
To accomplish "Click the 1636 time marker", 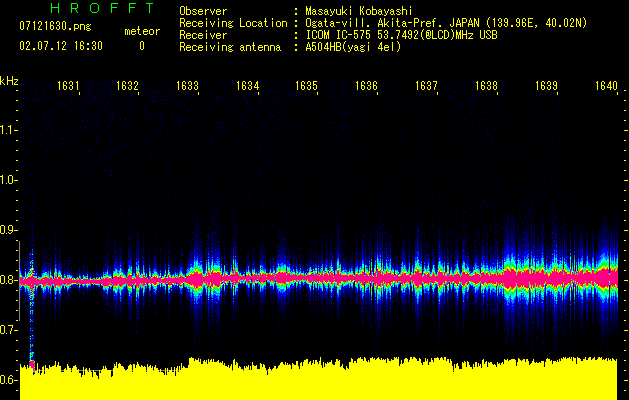I will click(x=366, y=86).
